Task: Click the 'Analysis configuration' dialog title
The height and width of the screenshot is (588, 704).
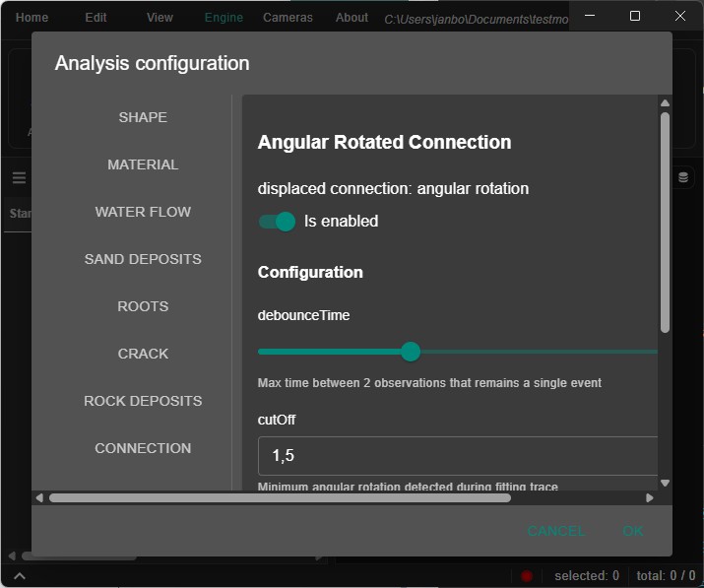Action: coord(152,63)
